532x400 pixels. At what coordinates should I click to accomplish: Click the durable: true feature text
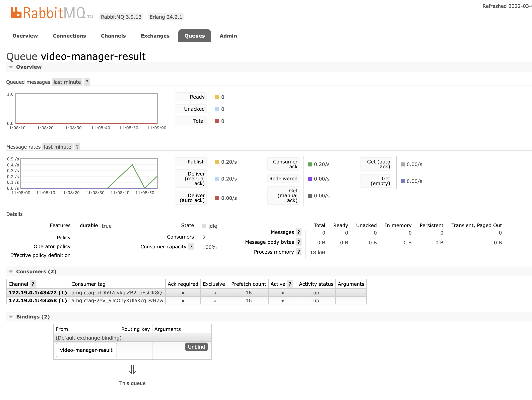click(x=96, y=226)
